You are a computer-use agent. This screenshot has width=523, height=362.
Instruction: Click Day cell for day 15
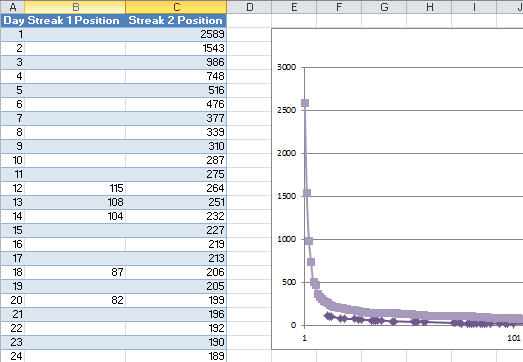[13, 231]
